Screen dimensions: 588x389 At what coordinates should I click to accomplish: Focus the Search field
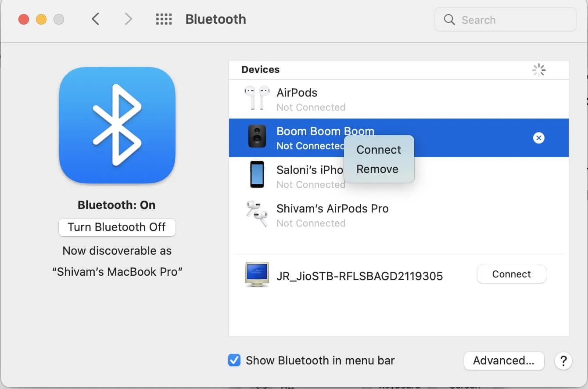(505, 19)
